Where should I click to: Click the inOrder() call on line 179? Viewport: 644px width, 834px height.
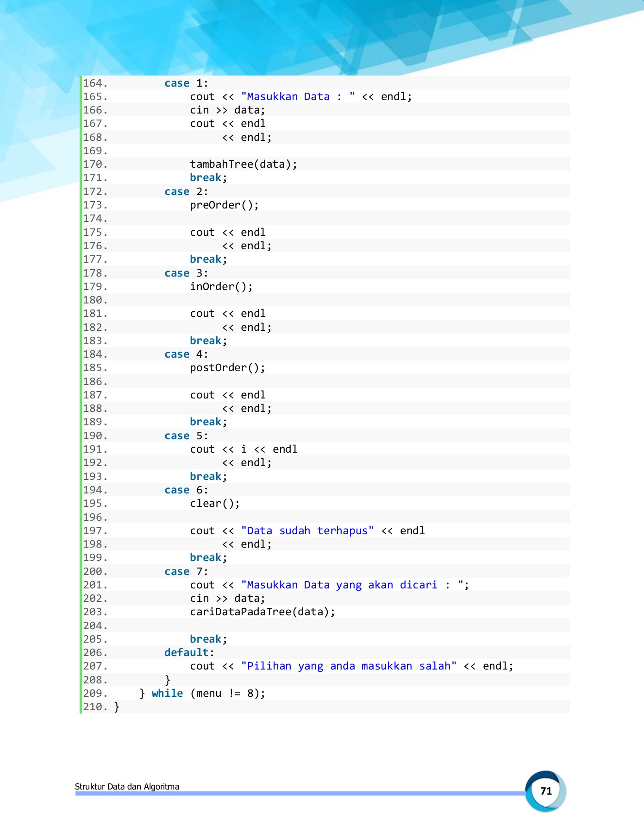pos(221,287)
